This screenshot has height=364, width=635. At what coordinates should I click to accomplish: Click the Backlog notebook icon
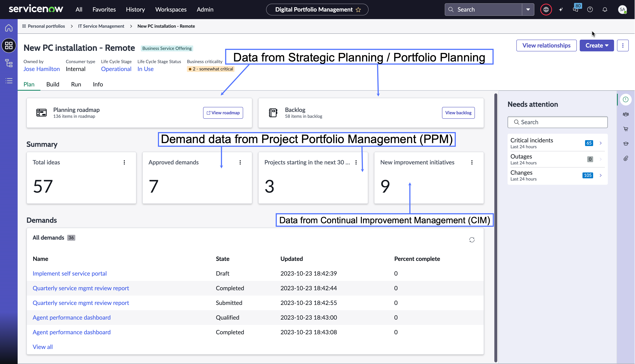click(x=273, y=113)
